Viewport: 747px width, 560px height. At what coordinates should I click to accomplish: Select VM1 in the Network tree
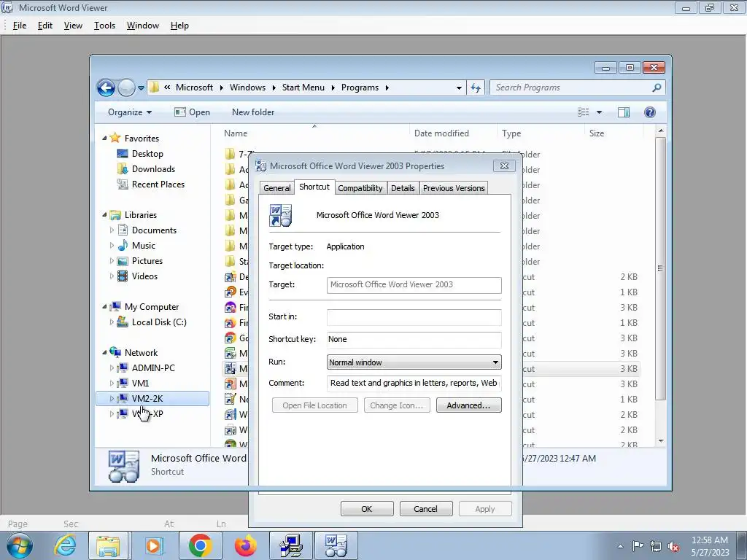[140, 384]
